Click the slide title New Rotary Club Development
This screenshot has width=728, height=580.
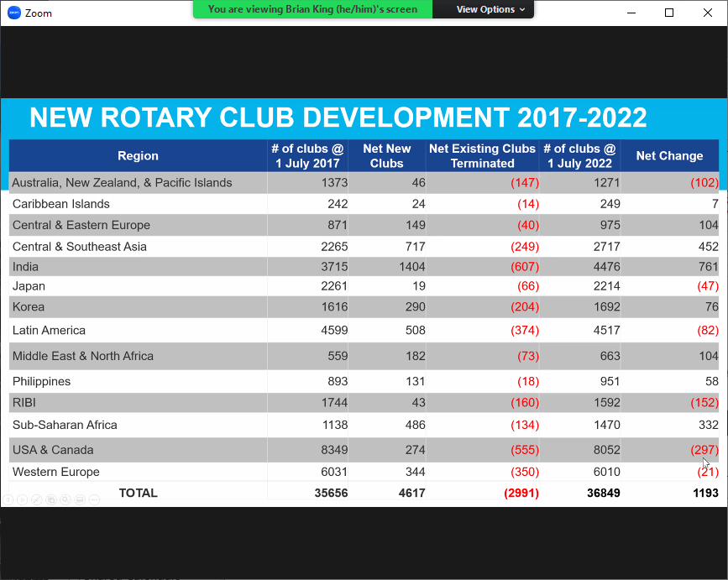(338, 118)
